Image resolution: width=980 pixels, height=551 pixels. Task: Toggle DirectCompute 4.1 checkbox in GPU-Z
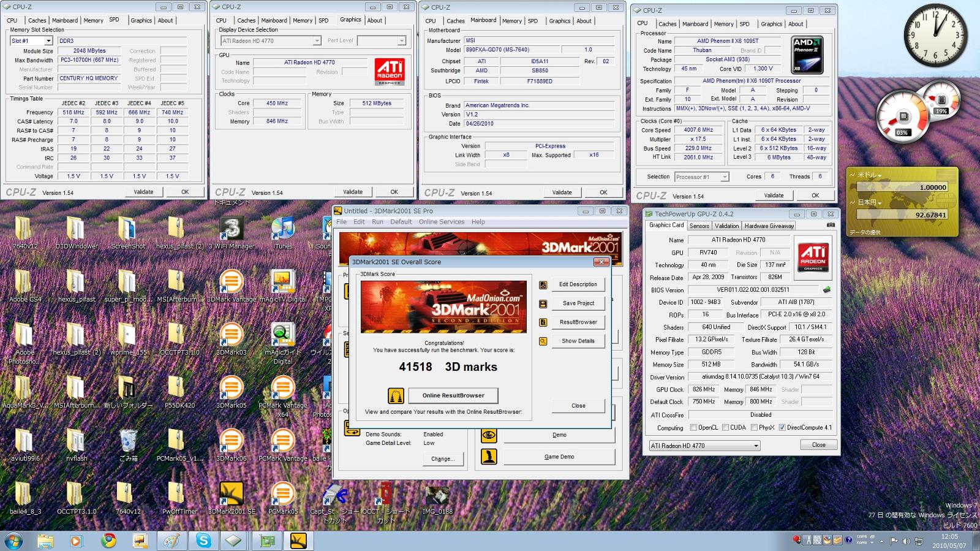pyautogui.click(x=782, y=428)
